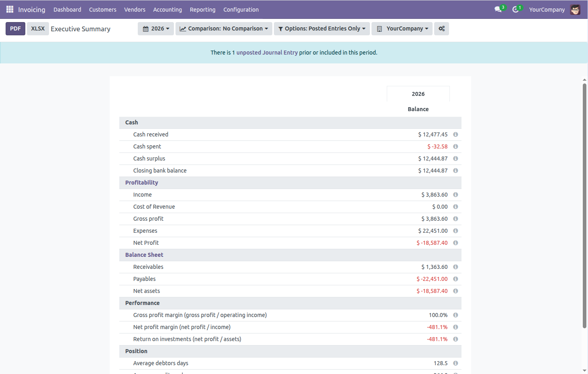Click the info icon beside Average debtors days
This screenshot has height=374, width=588.
tap(455, 363)
